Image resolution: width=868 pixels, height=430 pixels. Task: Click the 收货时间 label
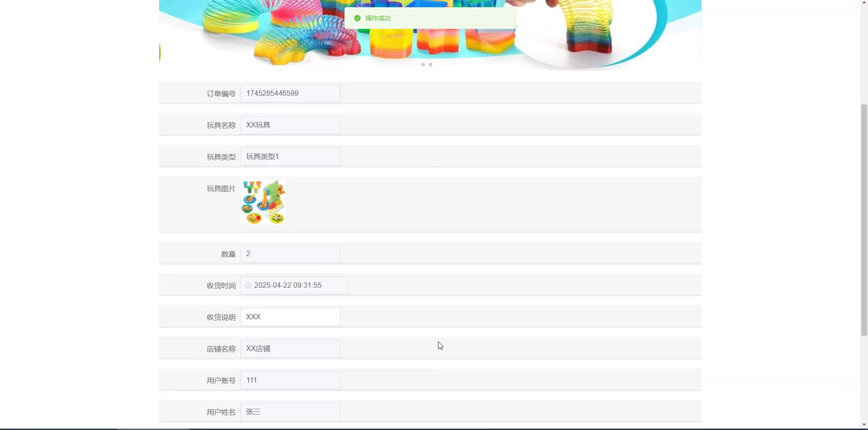click(221, 286)
